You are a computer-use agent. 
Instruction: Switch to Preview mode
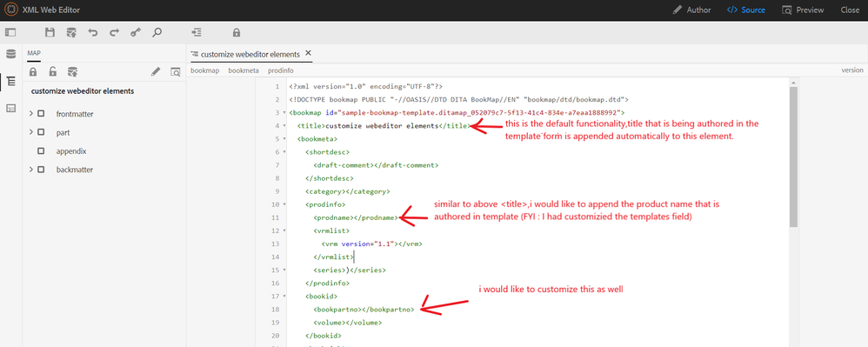coord(803,10)
